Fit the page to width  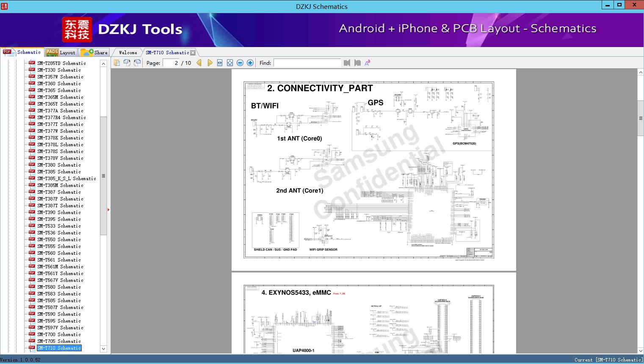coord(220,63)
